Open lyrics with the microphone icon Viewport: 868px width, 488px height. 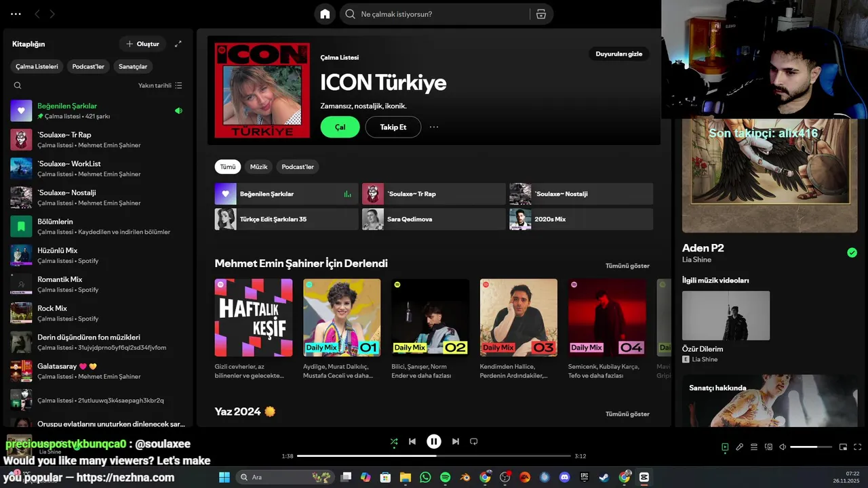(740, 447)
